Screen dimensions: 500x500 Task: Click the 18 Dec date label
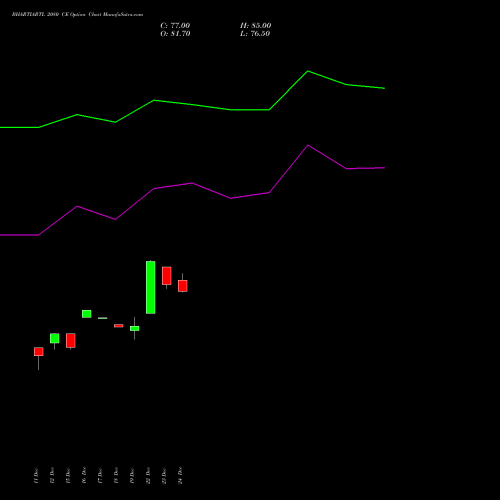[116, 476]
